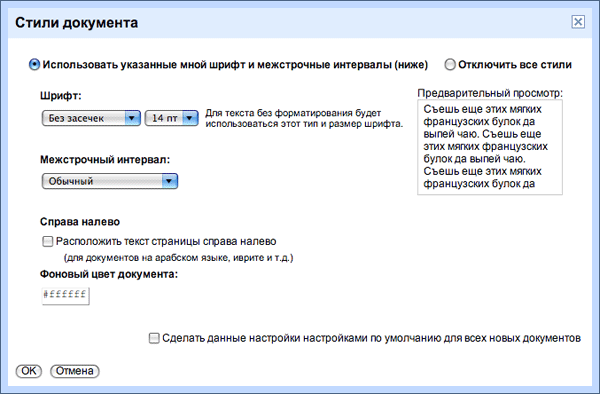The height and width of the screenshot is (394, 600).
Task: Check 'Сделать данные настройки настройками по умолчанию'
Action: click(x=154, y=338)
